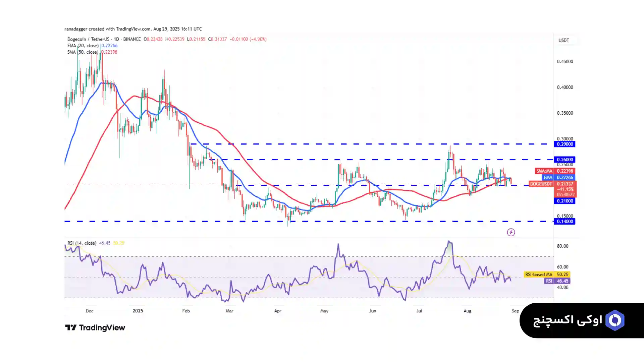
Task: Open the Dogecoin / TetherUS symbol title
Action: click(88, 39)
